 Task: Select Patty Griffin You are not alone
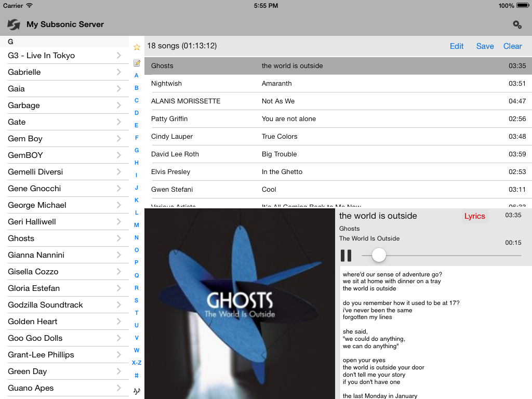pyautogui.click(x=338, y=119)
